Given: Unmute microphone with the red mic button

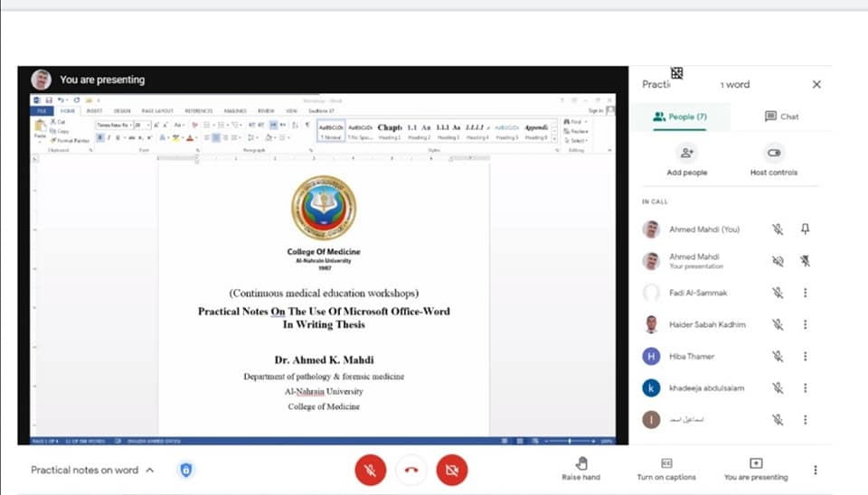Looking at the screenshot, I should point(371,470).
